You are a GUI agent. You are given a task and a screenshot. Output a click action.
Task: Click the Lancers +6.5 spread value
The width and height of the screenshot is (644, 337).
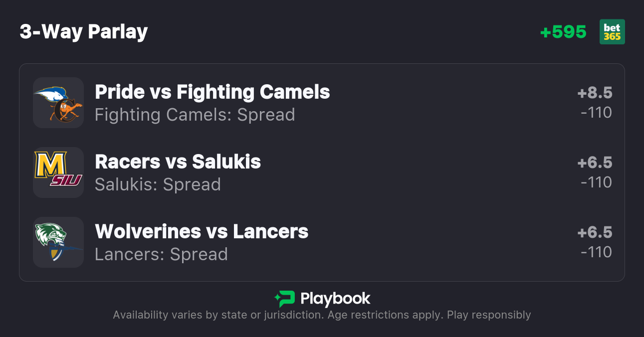click(595, 233)
